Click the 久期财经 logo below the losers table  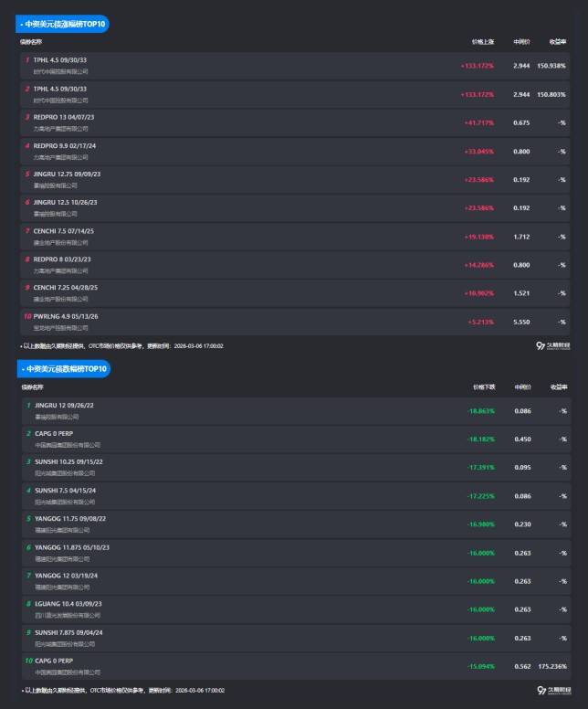coord(554,691)
